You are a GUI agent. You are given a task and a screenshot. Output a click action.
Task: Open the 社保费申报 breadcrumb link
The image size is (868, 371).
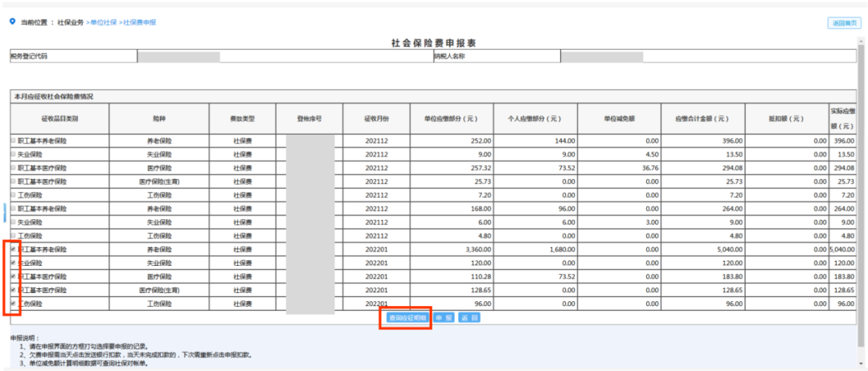click(x=140, y=22)
